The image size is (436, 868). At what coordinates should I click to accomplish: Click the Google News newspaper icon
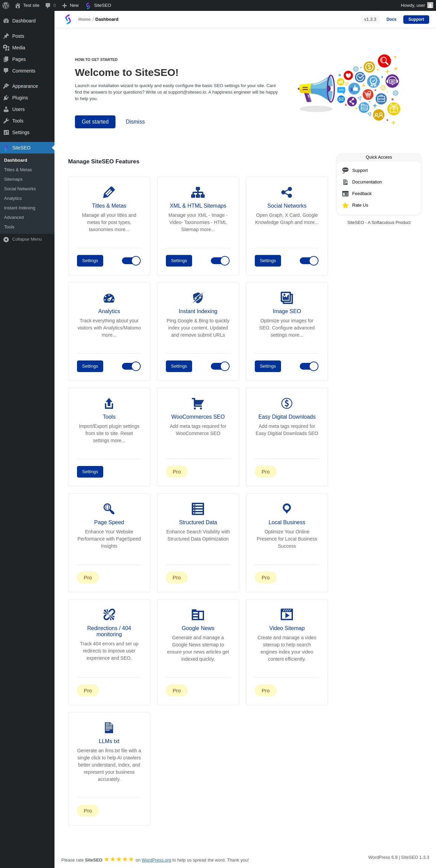point(198,615)
